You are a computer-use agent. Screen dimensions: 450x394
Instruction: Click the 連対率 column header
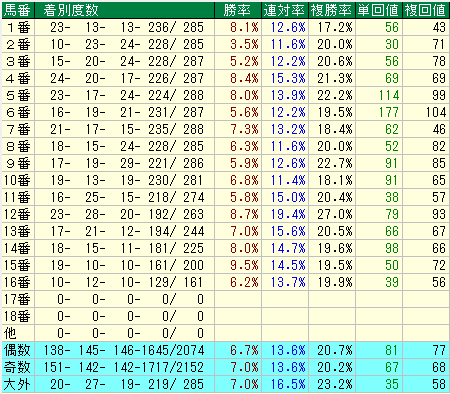[x=284, y=10]
